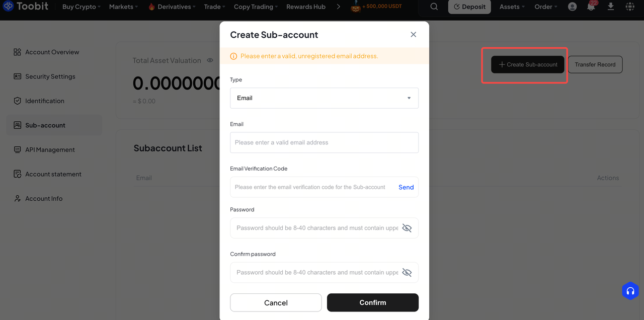Open the headset support chat icon

click(x=630, y=291)
